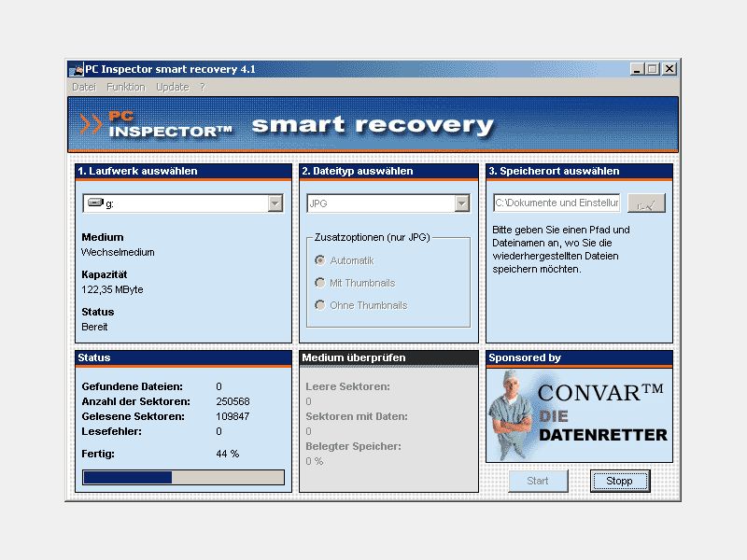Open the Funktion menu
747x560 pixels.
point(126,87)
